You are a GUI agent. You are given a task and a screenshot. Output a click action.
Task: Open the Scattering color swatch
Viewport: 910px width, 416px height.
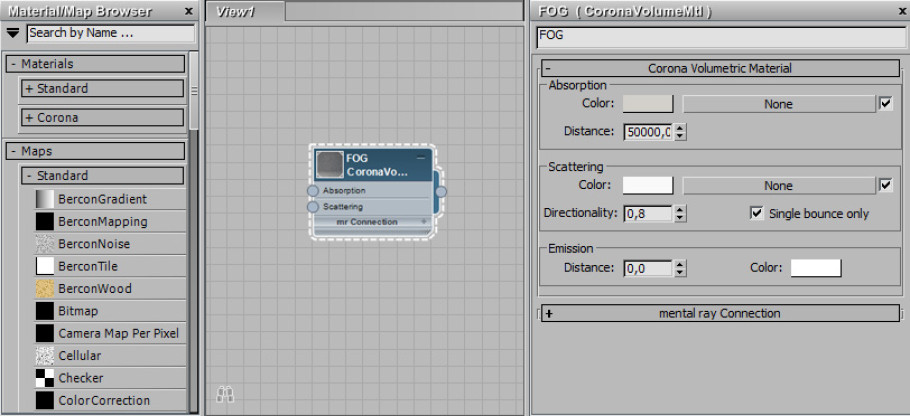648,186
